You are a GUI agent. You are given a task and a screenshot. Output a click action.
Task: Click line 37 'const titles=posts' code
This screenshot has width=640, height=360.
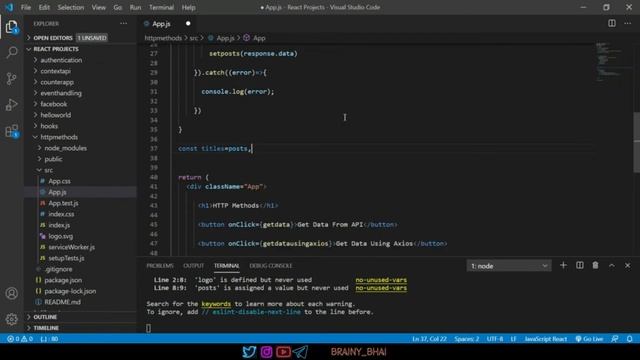click(x=215, y=149)
